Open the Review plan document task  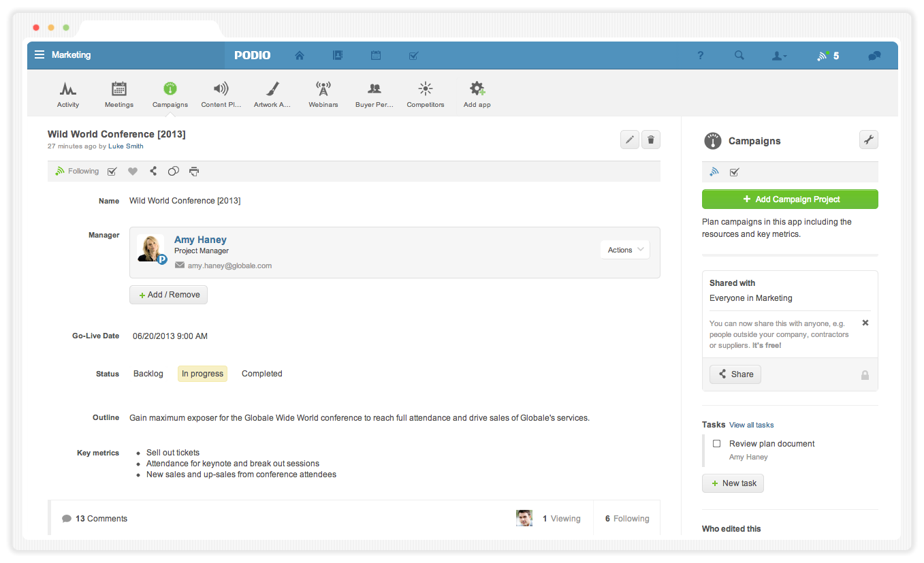coord(772,444)
